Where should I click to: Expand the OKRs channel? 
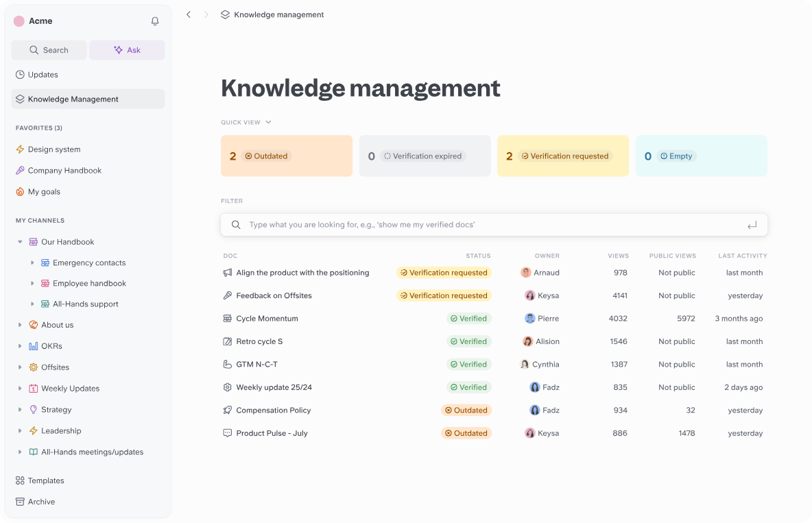tap(20, 346)
